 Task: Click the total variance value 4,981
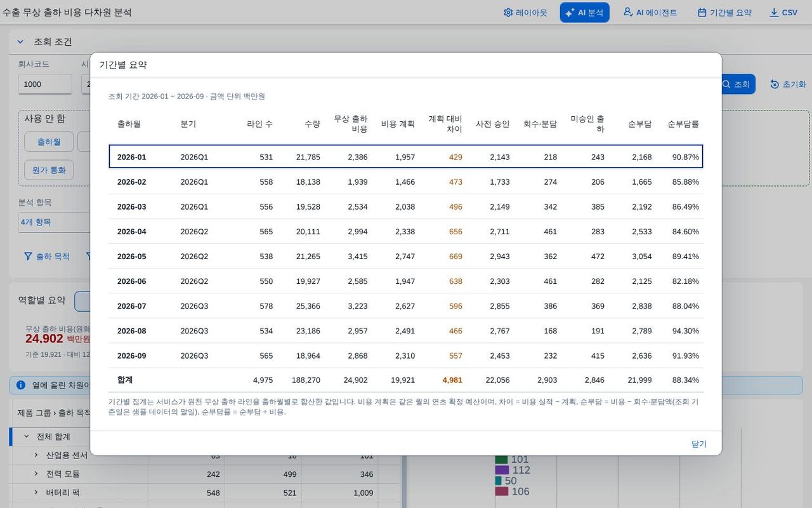pyautogui.click(x=452, y=380)
